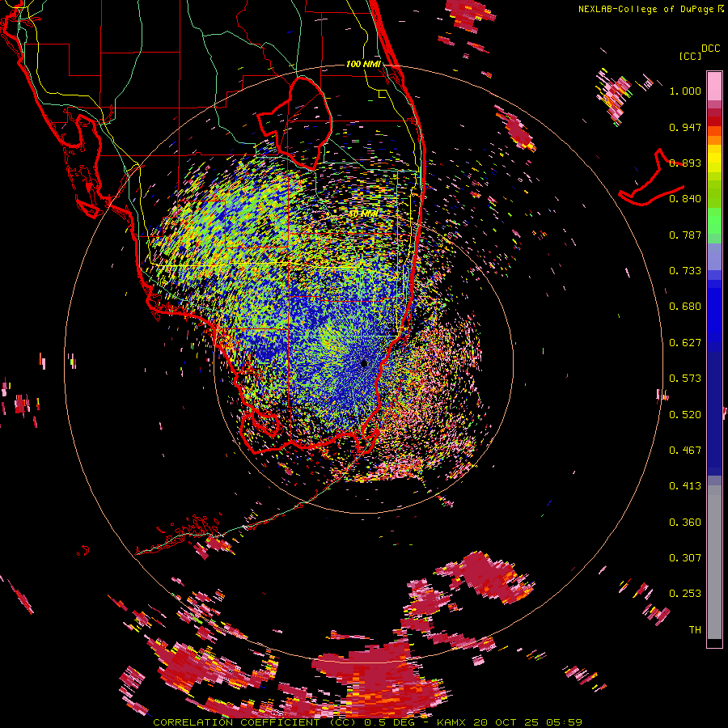
Task: Click the 1.000 value on the color scale
Action: 685,91
